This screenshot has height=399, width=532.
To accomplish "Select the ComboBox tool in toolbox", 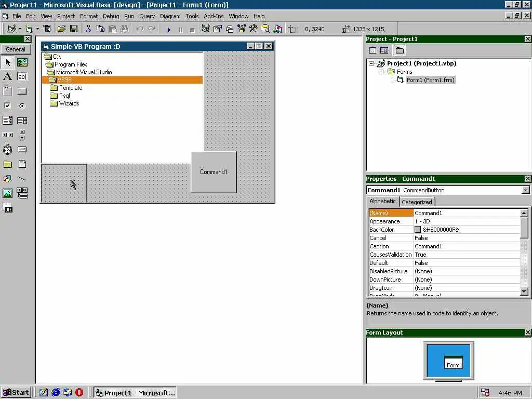I will point(8,120).
